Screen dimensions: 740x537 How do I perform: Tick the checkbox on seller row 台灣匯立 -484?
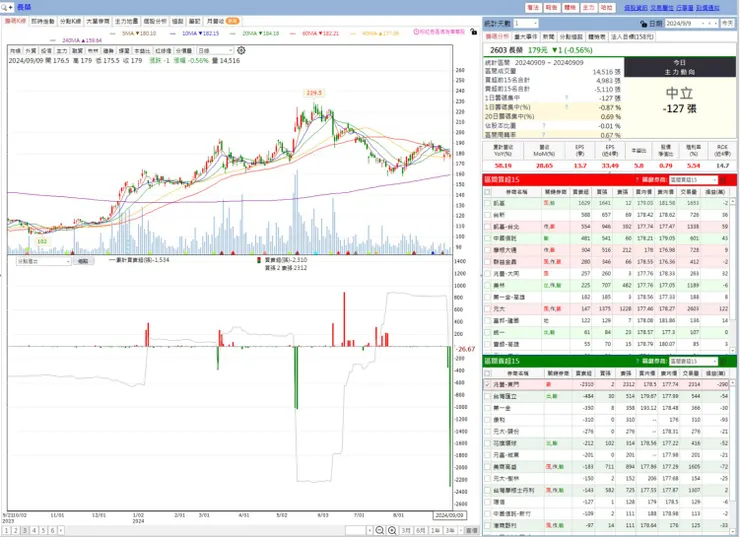(x=488, y=396)
